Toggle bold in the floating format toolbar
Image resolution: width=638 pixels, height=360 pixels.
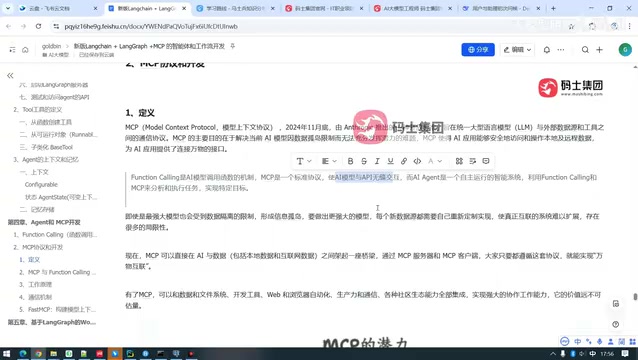(350, 161)
